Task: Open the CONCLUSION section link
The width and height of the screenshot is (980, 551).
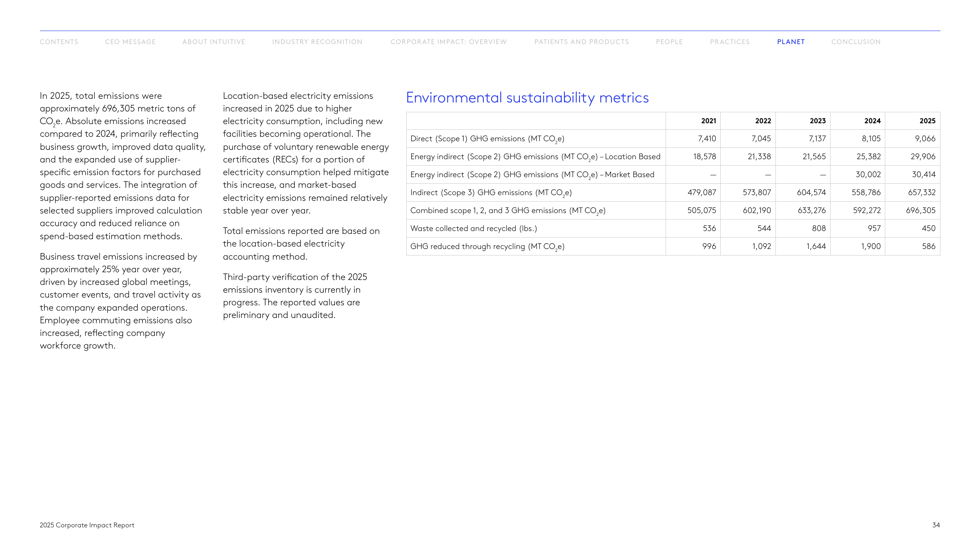Action: tap(856, 42)
